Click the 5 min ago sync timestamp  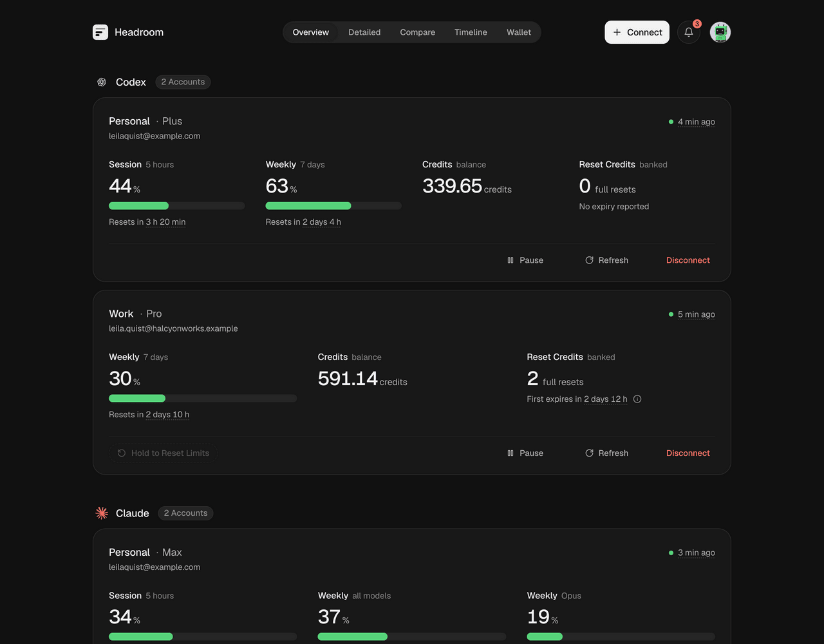pyautogui.click(x=697, y=314)
